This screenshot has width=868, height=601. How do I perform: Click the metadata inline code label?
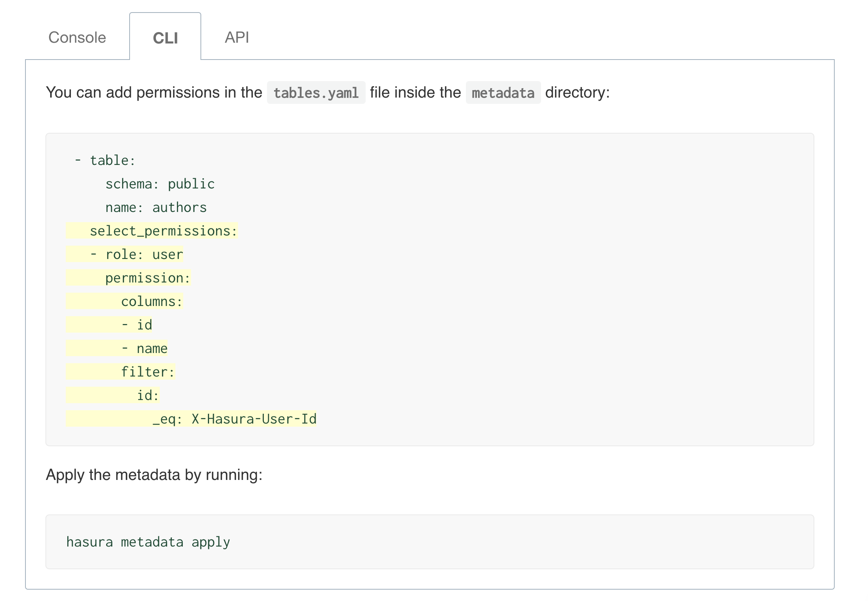(503, 93)
